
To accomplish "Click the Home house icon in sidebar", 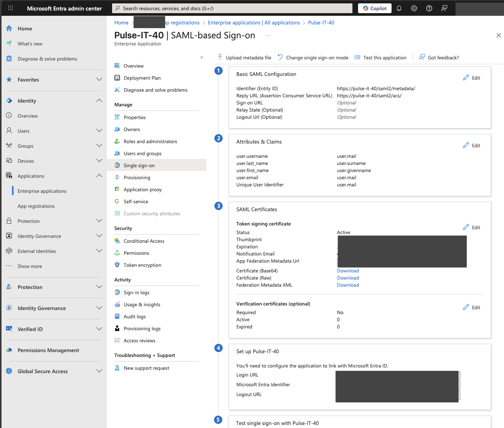I will (x=9, y=29).
